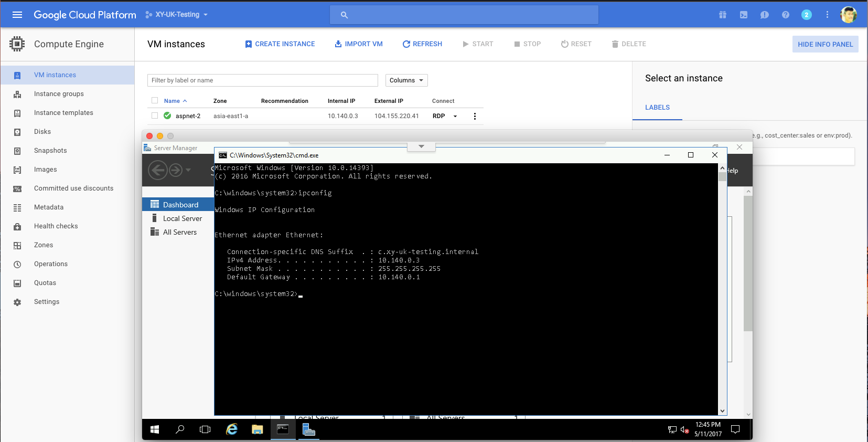Expand the Columns dropdown
Screen dimensions: 868x442
tap(406, 80)
